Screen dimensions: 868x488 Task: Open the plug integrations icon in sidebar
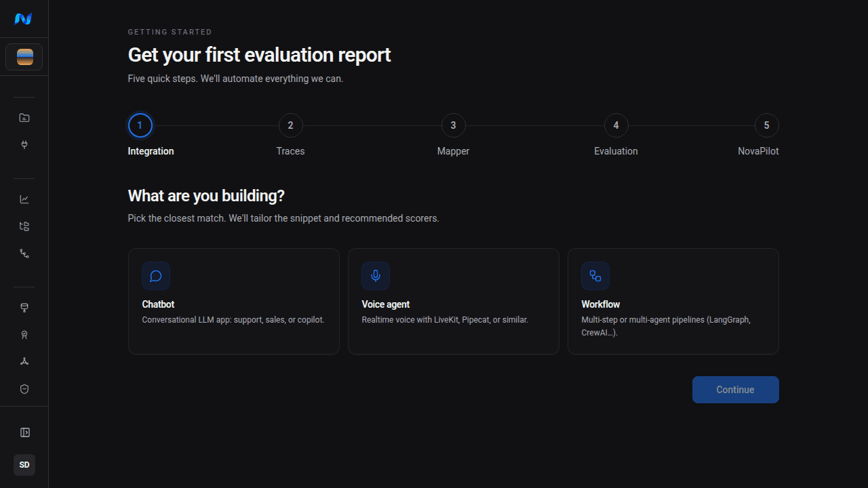(24, 145)
